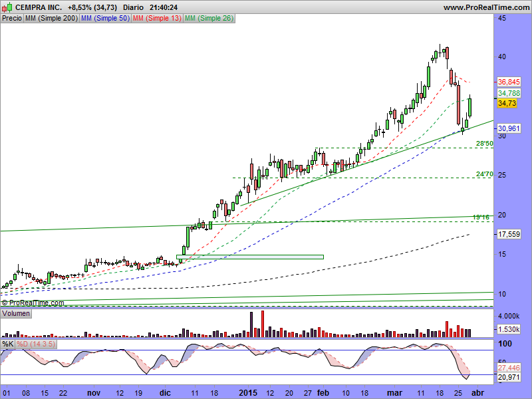The image size is (532, 399).
Task: Open the MM (Simple 200) indicator label
Action: click(51, 19)
